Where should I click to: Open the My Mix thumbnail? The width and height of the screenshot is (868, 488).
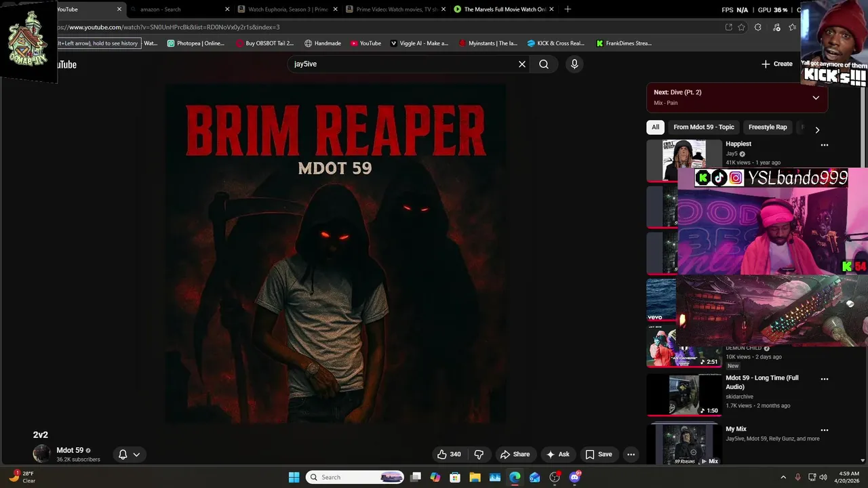tap(684, 444)
